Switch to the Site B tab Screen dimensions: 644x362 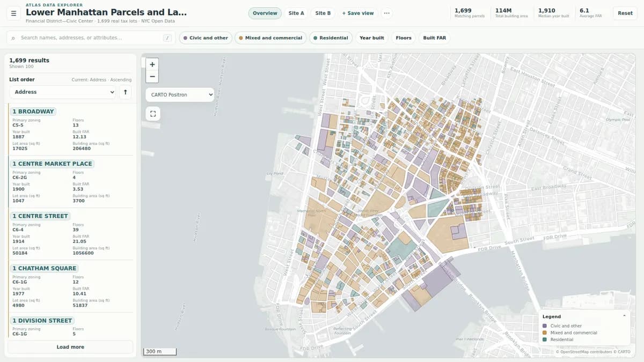tap(323, 13)
